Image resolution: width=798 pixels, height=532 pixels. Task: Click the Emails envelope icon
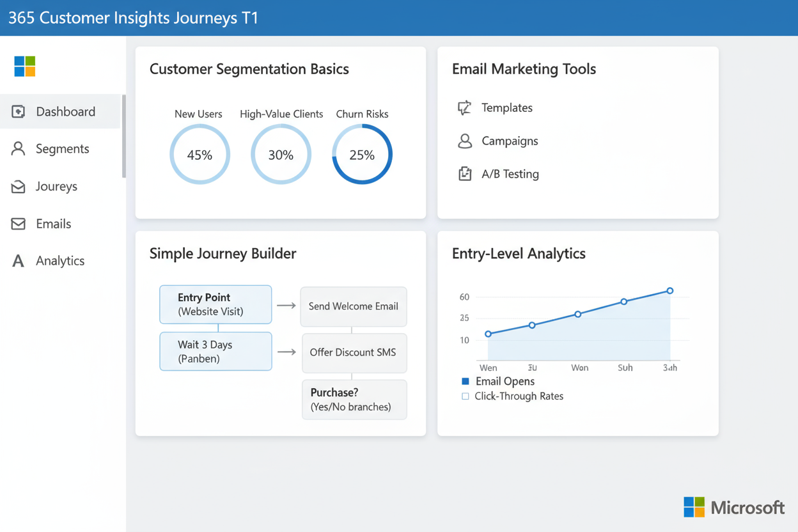pos(18,223)
